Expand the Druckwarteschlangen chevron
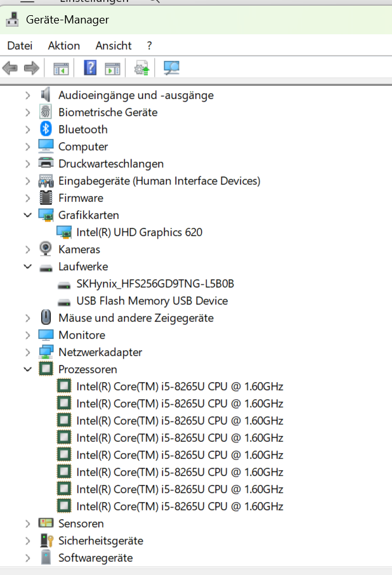The image size is (392, 575). 28,164
